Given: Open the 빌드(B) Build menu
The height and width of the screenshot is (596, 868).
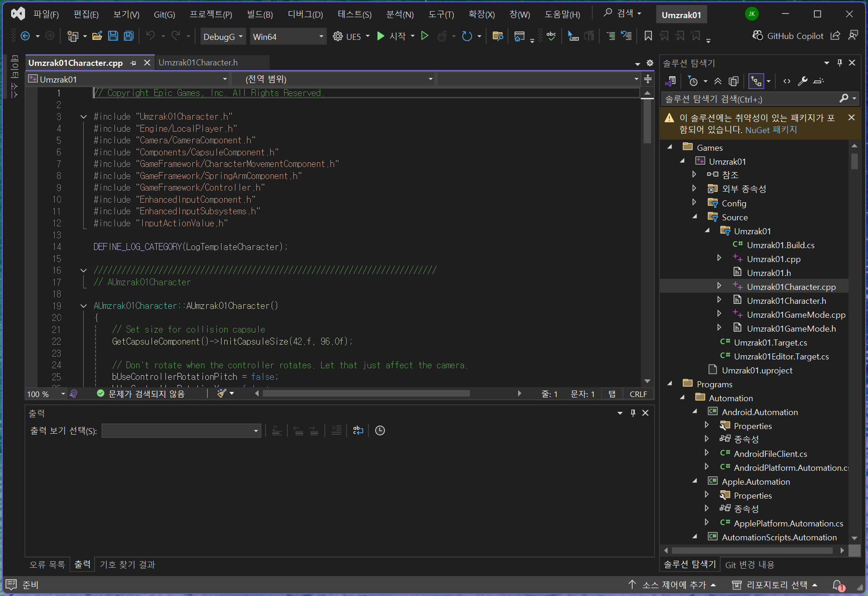Looking at the screenshot, I should 260,14.
